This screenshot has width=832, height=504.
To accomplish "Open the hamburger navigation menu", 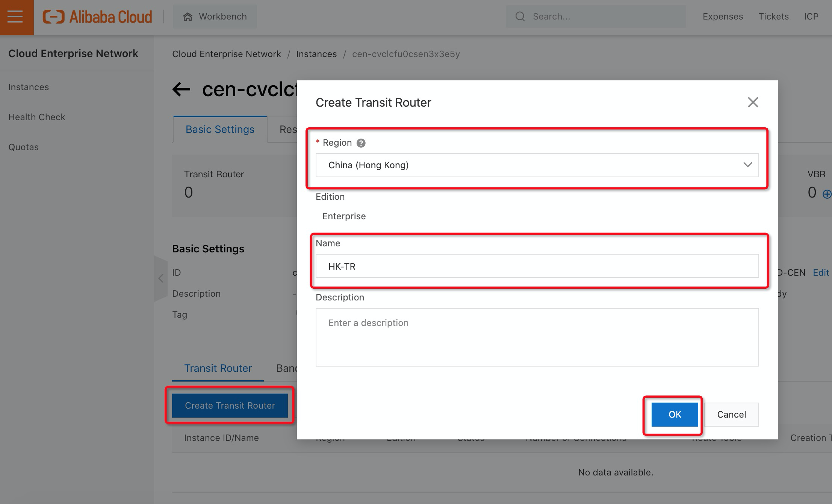I will pyautogui.click(x=15, y=17).
